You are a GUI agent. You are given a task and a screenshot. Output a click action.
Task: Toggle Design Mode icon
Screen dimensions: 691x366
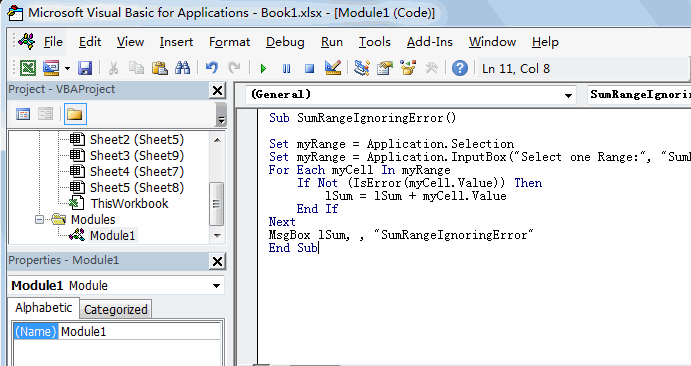333,68
